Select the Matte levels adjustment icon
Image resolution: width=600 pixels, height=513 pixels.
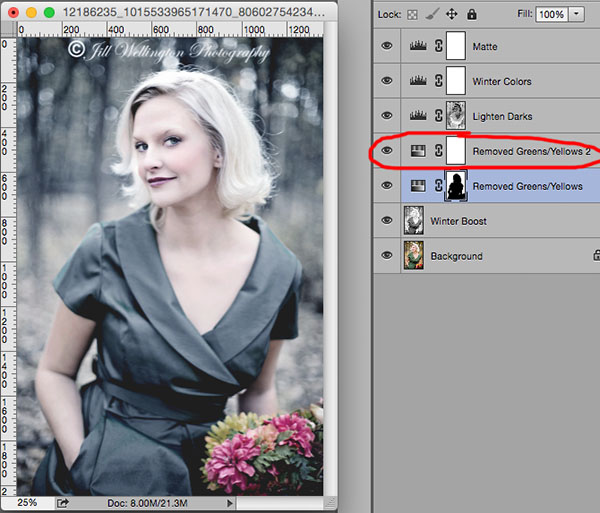click(x=418, y=46)
